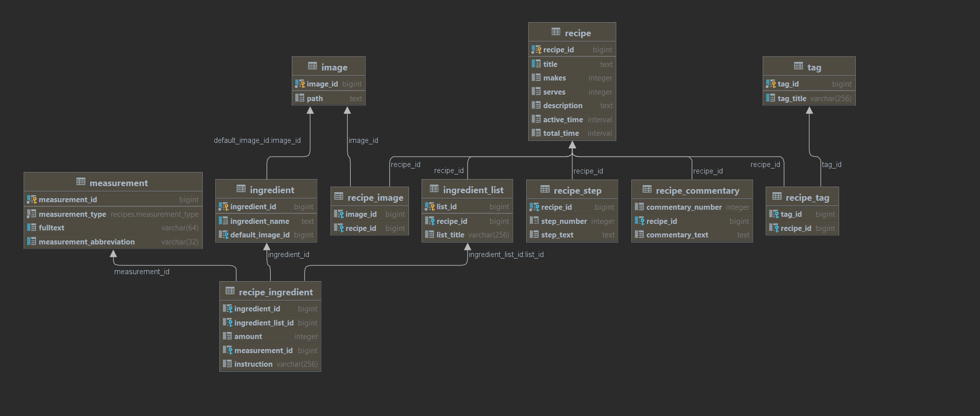Select the ingredient_list table title

[473, 190]
